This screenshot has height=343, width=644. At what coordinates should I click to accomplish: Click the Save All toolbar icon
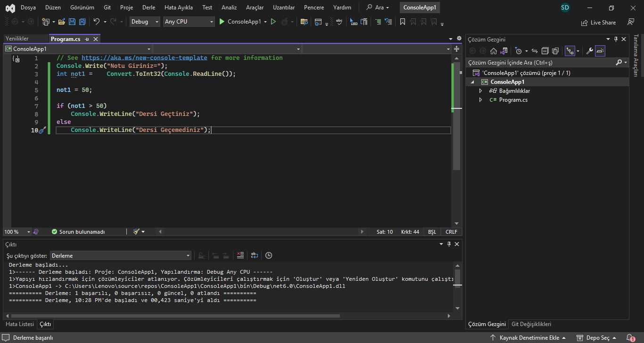coord(82,22)
